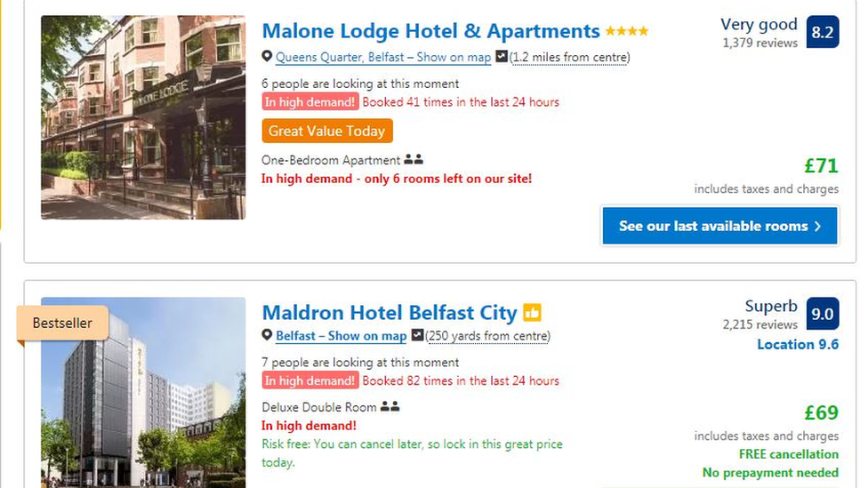Click the map pin icon beside Queens Quarter
Viewport: 868px width, 488px height.
(267, 56)
